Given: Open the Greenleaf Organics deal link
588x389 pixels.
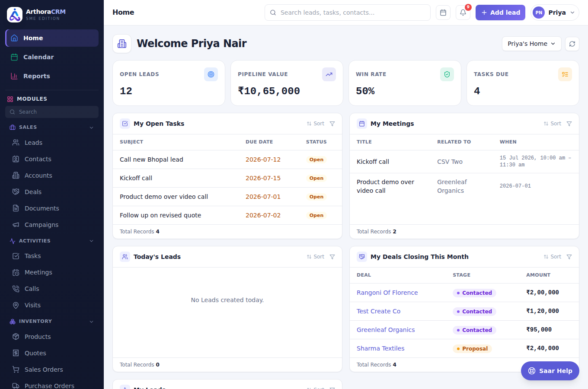Looking at the screenshot, I should [386, 330].
